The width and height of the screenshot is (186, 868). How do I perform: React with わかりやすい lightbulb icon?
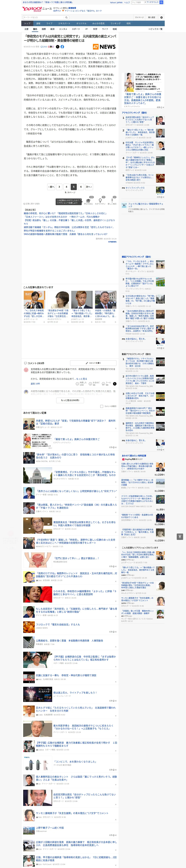(100, 201)
